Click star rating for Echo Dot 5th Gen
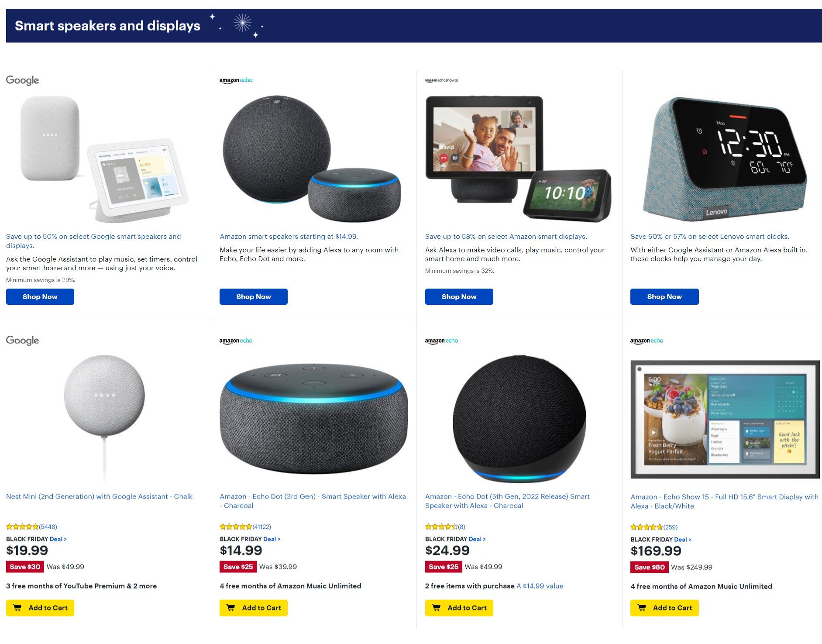The height and width of the screenshot is (644, 822). coord(441,527)
